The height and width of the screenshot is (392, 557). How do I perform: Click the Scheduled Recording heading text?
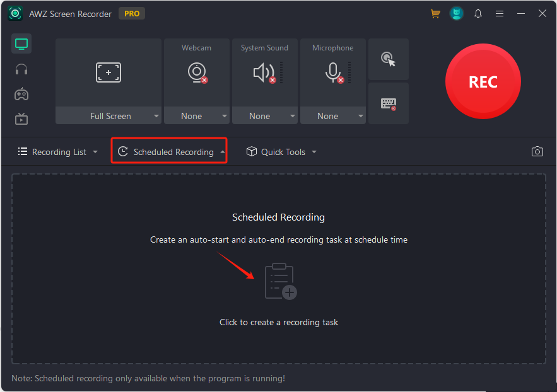[x=279, y=217]
